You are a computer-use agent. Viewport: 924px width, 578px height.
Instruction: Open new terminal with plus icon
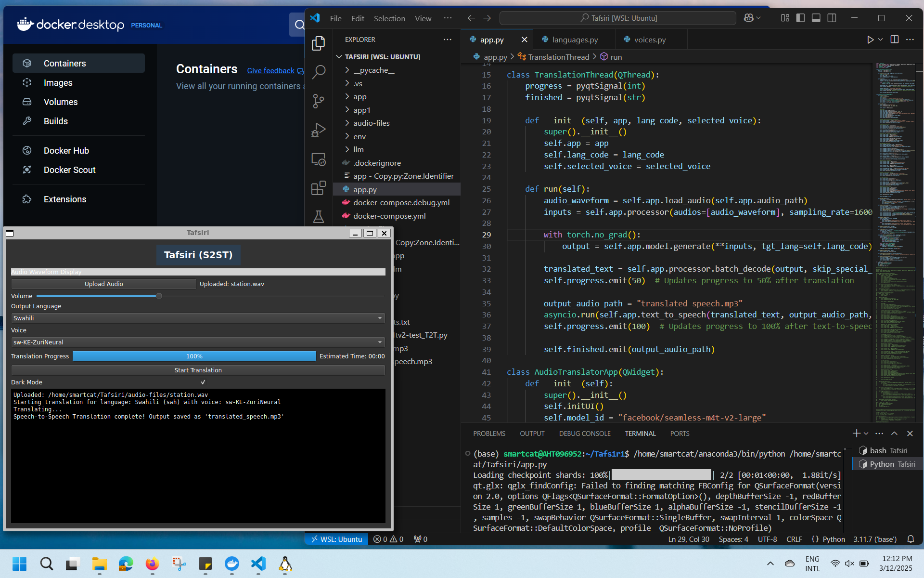point(856,433)
